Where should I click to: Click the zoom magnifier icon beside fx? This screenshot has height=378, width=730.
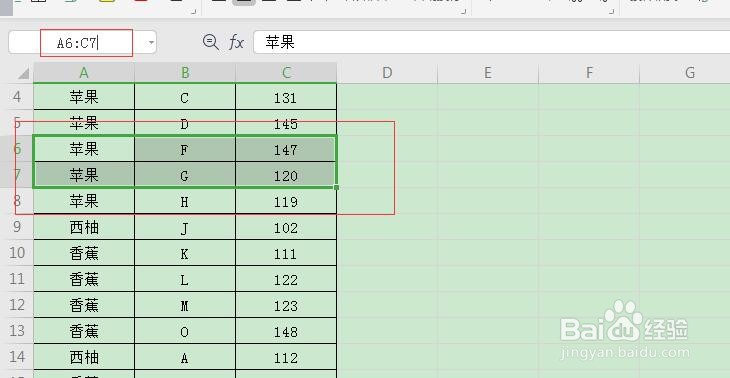coord(211,42)
